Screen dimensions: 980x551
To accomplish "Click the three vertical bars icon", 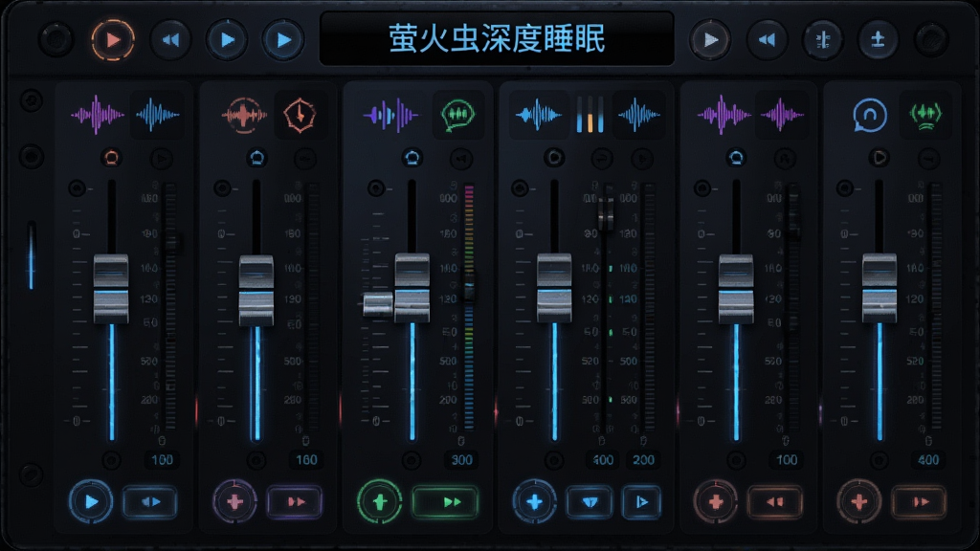I will coord(590,115).
